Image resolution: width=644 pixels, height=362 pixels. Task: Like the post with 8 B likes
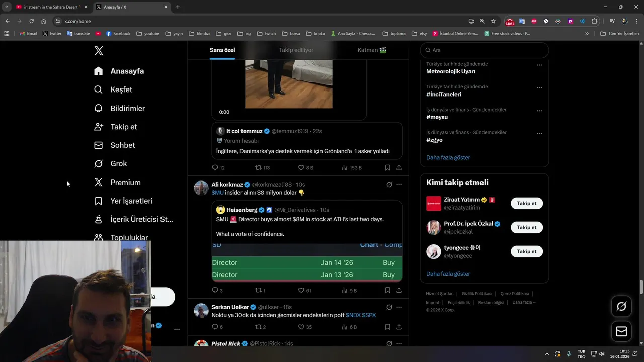pos(306,168)
